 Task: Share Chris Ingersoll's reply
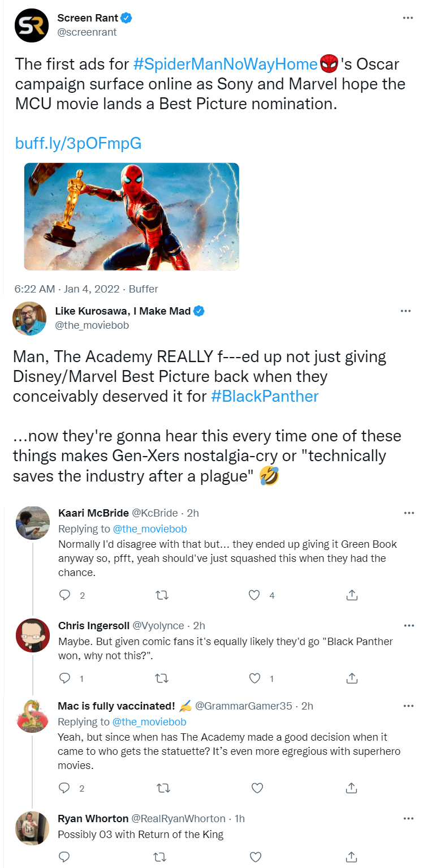[351, 678]
